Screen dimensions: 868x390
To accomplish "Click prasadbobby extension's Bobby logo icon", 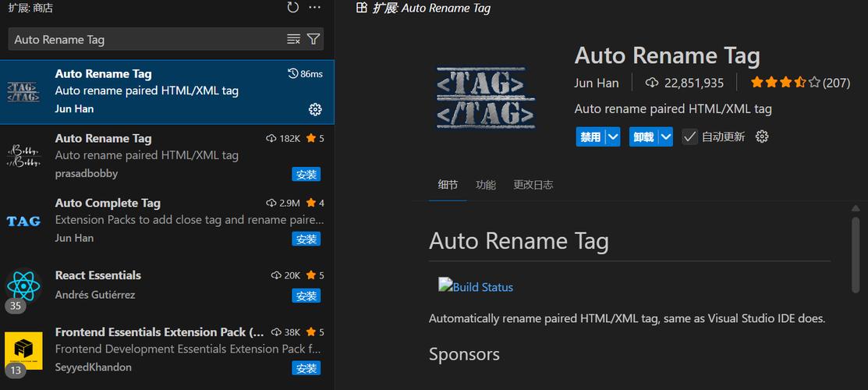I will coord(23,157).
